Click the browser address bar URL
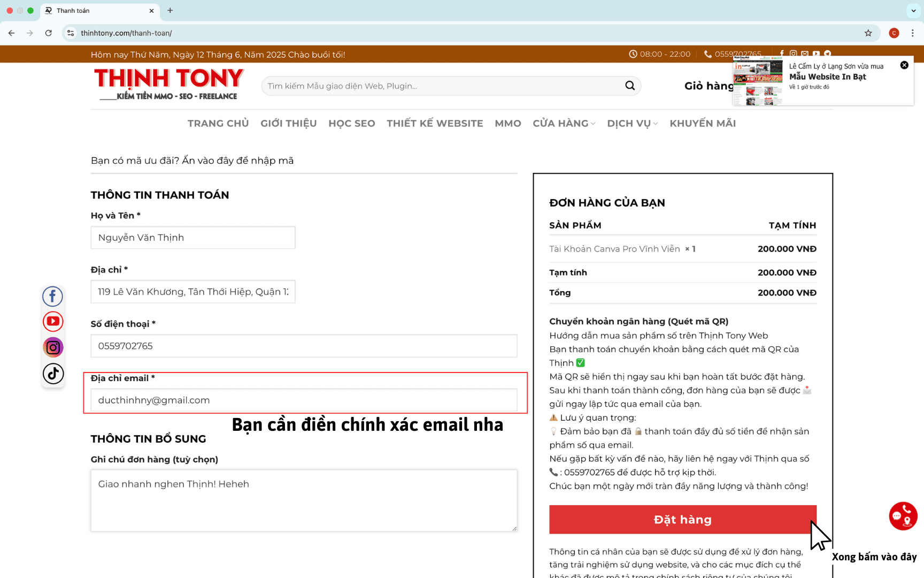 click(126, 33)
